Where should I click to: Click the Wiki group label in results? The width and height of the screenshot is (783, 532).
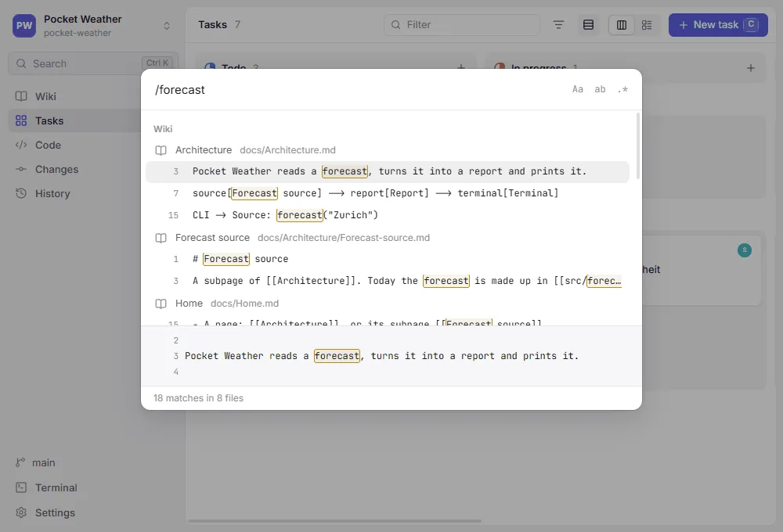[163, 129]
